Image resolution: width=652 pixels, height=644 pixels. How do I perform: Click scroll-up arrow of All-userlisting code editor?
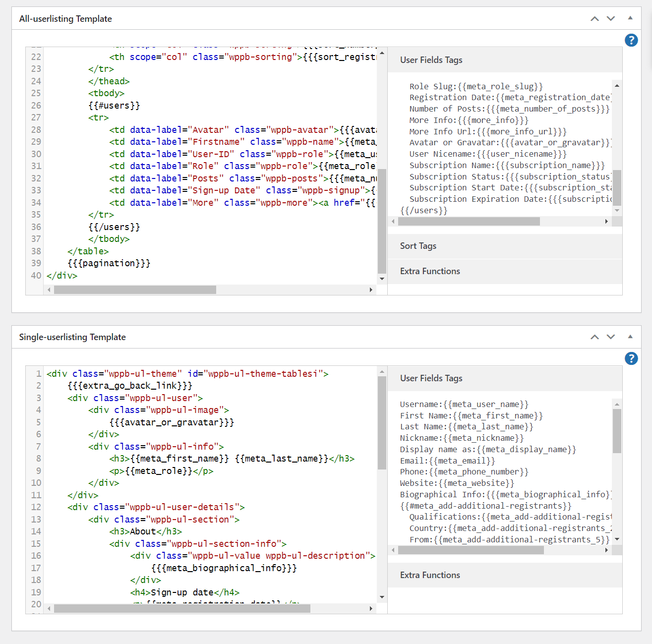[x=382, y=53]
